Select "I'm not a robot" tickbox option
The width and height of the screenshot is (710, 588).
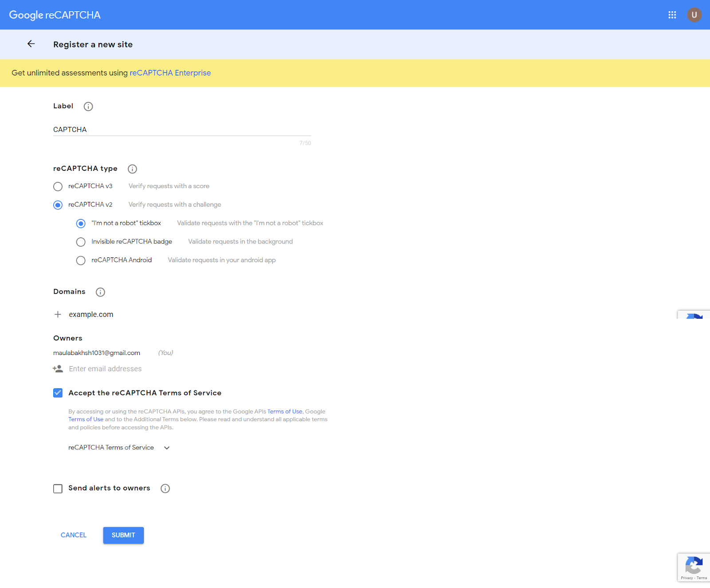pos(81,224)
